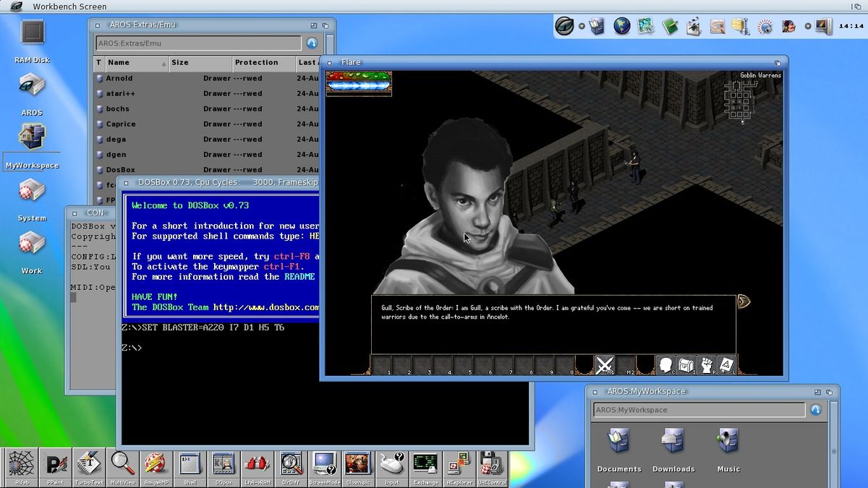Click the Goblin Warrens minimap

coord(739,100)
